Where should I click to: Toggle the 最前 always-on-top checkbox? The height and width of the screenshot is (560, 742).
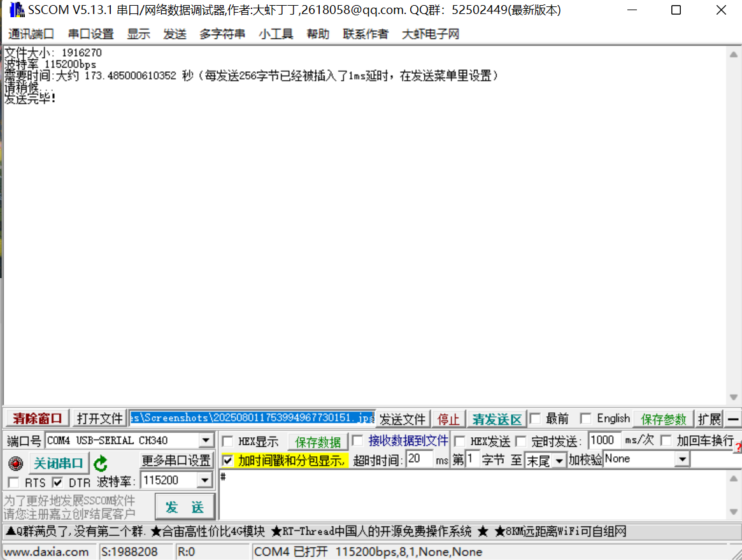535,419
